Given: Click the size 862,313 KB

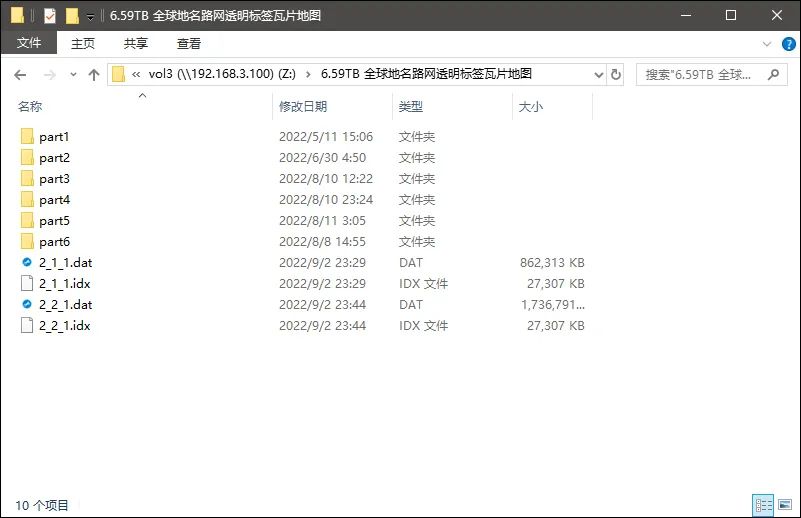Looking at the screenshot, I should click(x=552, y=262).
